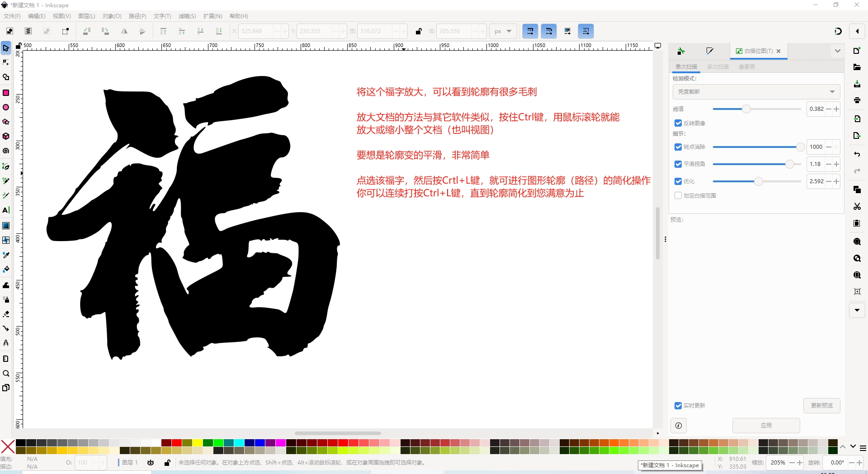Enable the 划定白描范围 checkbox
Image resolution: width=868 pixels, height=474 pixels.
coord(678,196)
